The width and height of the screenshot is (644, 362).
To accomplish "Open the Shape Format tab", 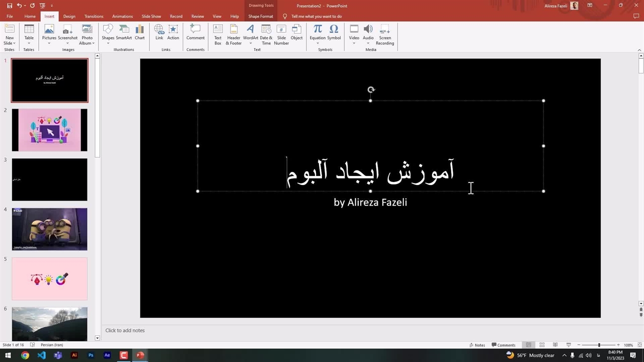I will (261, 16).
